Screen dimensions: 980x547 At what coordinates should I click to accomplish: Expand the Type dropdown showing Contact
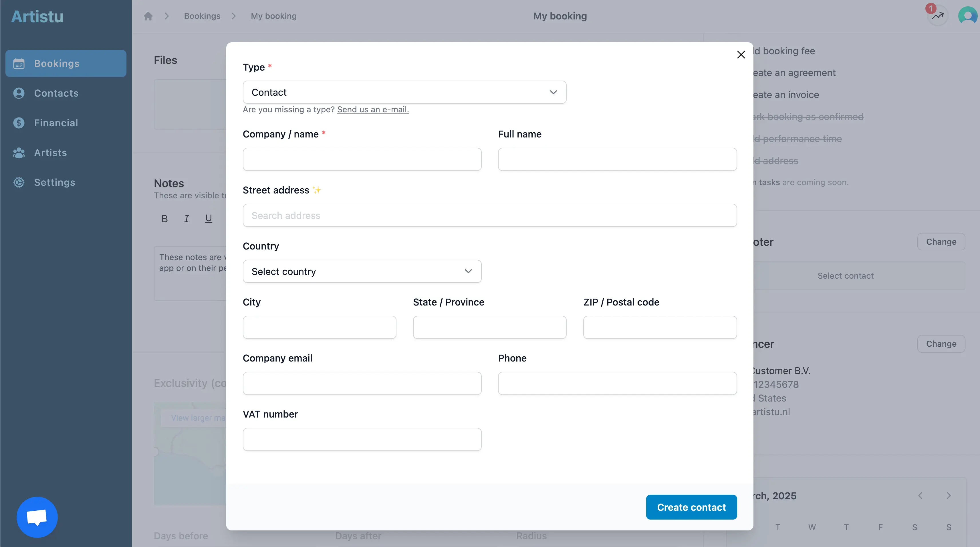click(404, 92)
